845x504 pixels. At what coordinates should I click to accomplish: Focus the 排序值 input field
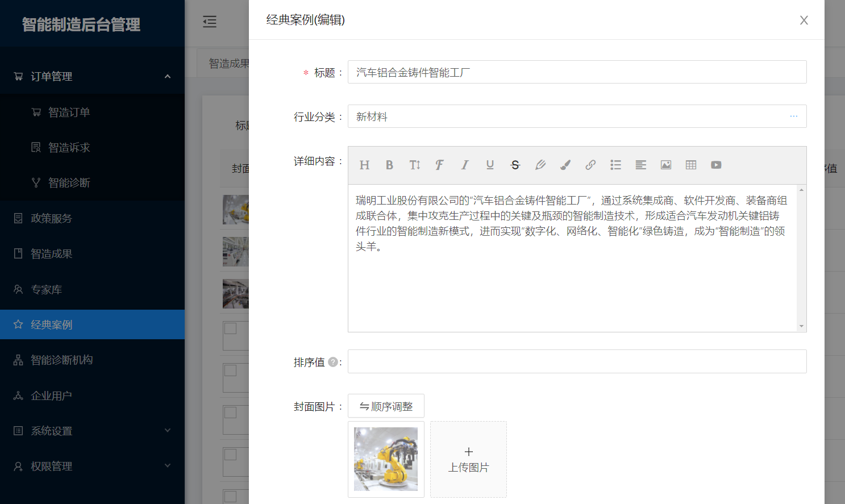(577, 361)
